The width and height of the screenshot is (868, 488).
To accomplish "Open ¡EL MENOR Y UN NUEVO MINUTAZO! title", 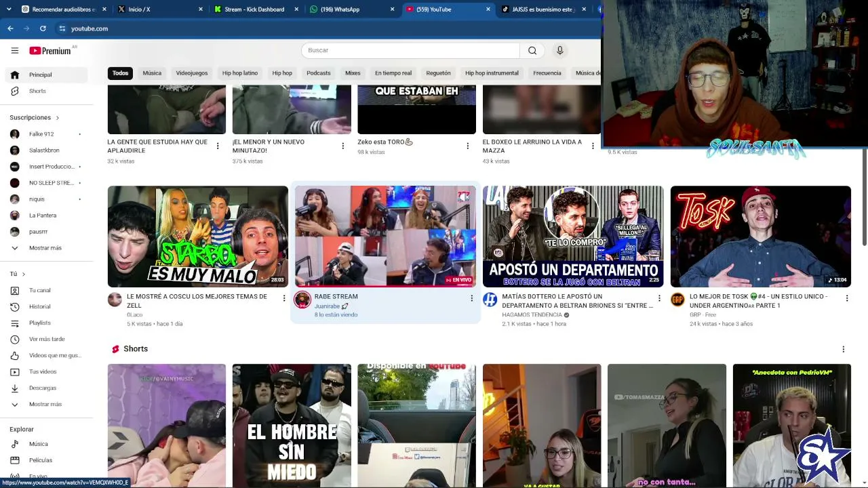I will tap(269, 146).
